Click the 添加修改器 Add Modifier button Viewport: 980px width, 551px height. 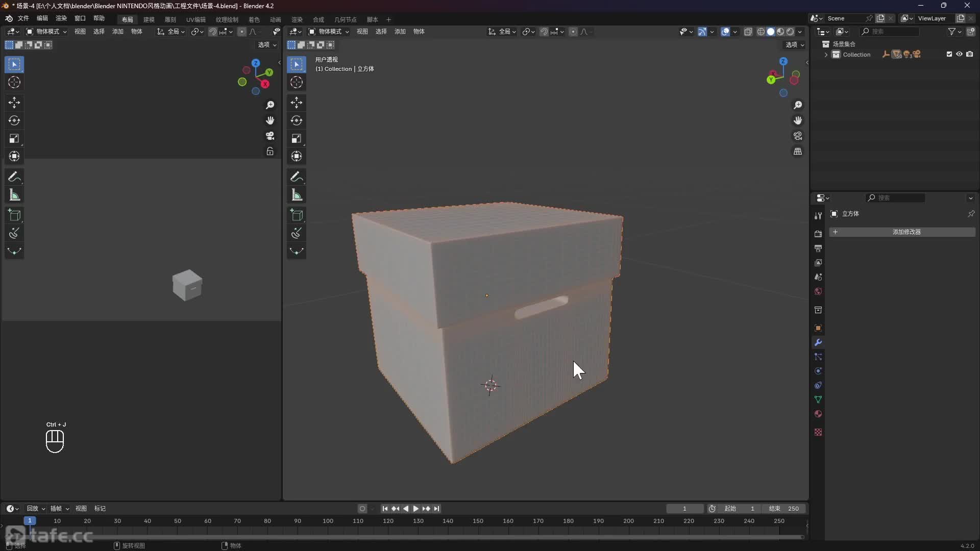(902, 232)
